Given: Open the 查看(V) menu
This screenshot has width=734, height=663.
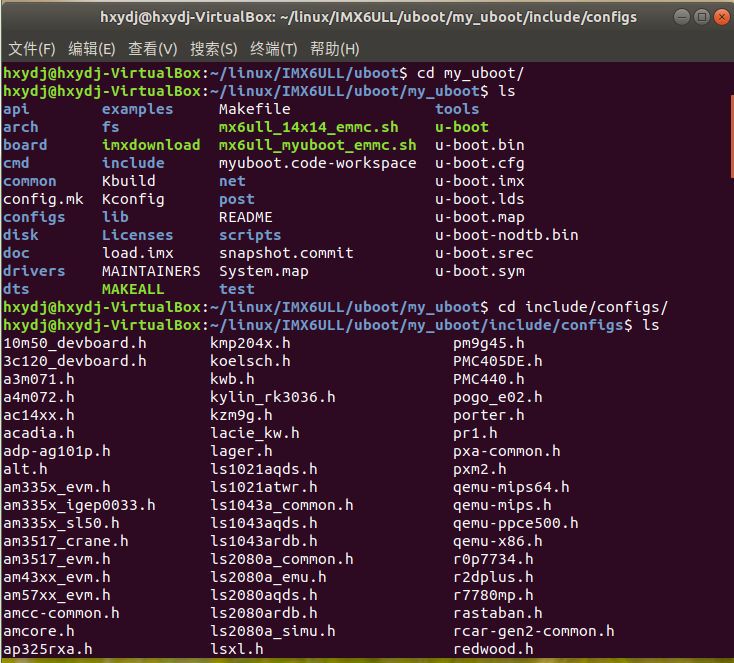Looking at the screenshot, I should (x=153, y=49).
